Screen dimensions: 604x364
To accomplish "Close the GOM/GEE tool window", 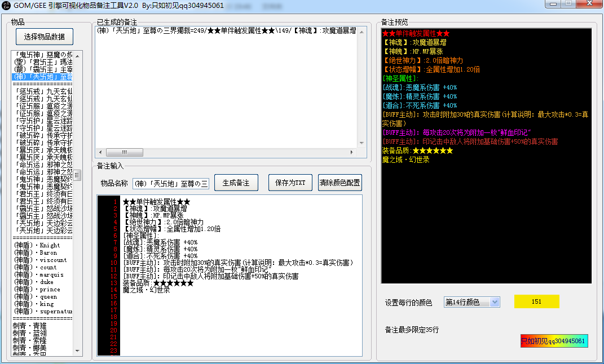I will 589,3.
